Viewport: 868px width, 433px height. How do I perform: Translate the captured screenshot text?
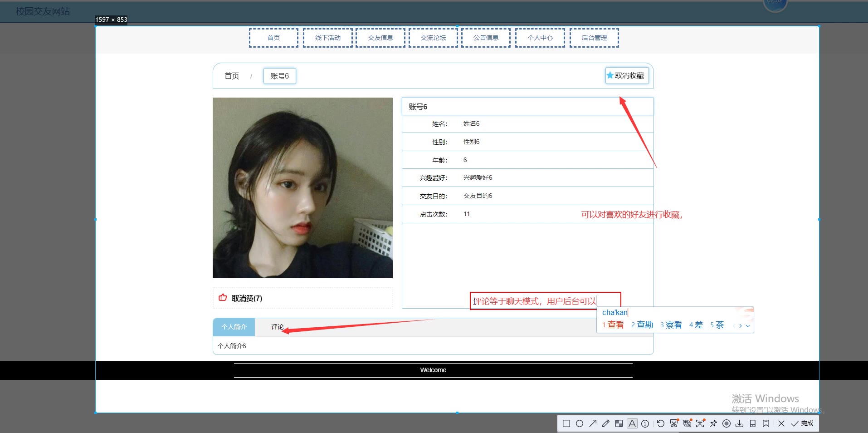tap(687, 423)
